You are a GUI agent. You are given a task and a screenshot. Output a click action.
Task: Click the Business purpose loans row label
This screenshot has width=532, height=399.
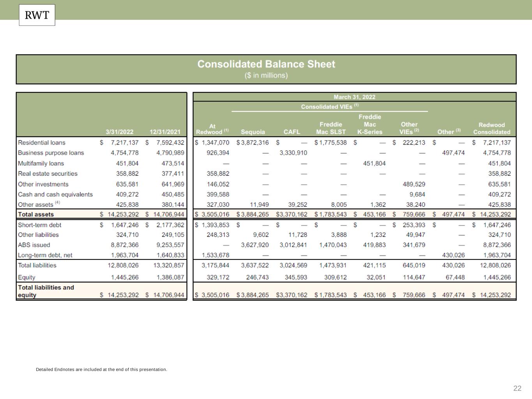(x=51, y=153)
